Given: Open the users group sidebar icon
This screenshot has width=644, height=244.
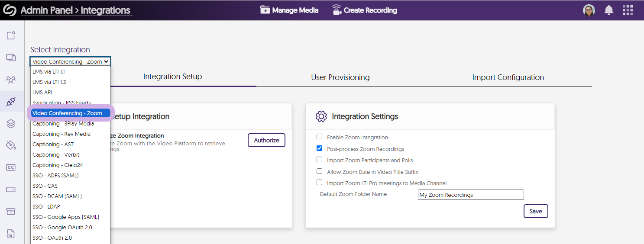Looking at the screenshot, I should tap(11, 80).
